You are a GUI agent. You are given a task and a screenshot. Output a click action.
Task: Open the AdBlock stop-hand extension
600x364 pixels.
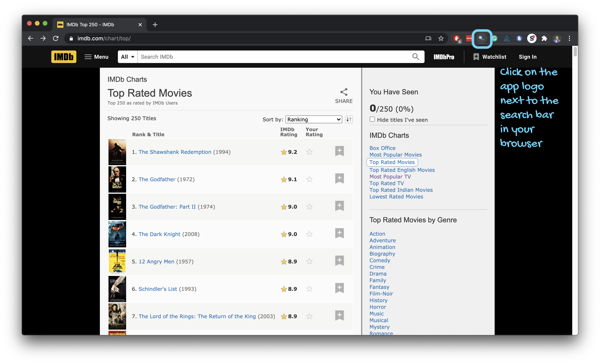click(457, 38)
